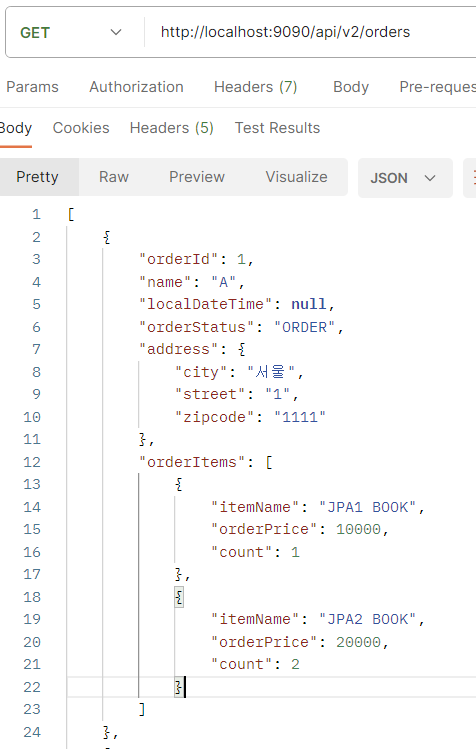View response Headers (5) tab

click(x=172, y=128)
